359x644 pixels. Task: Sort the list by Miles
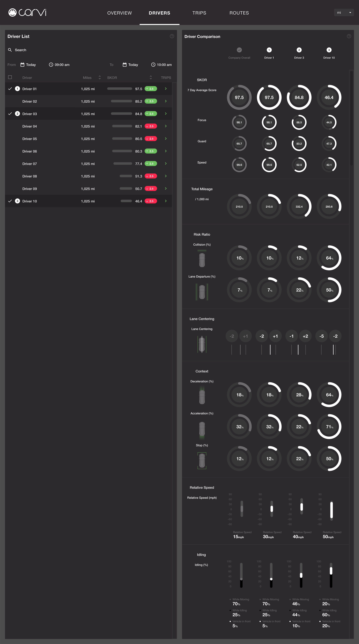click(100, 78)
